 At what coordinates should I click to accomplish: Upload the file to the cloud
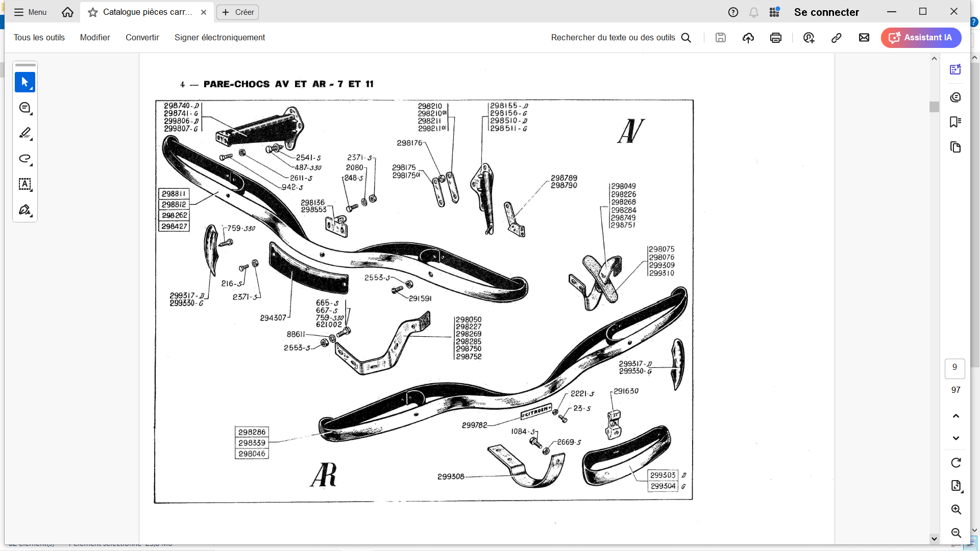(748, 38)
